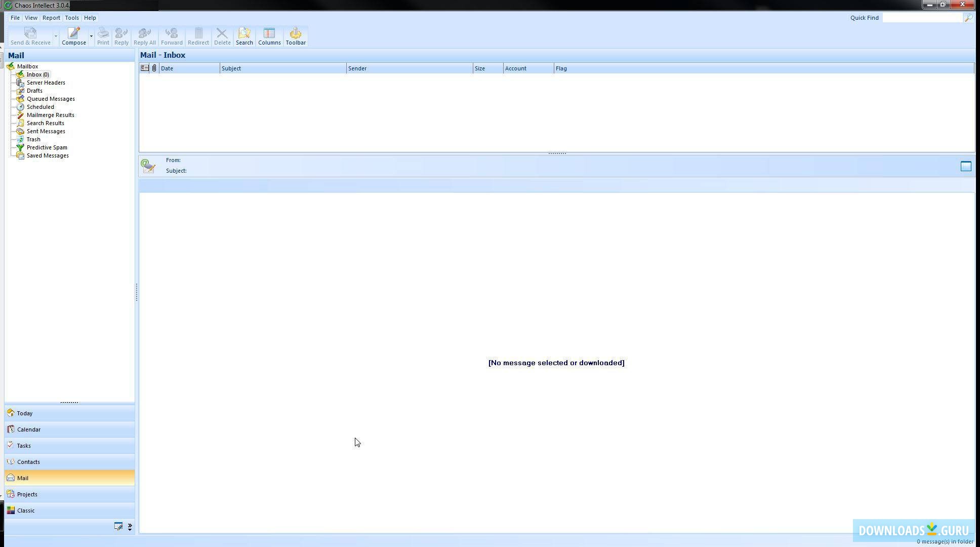Image resolution: width=980 pixels, height=547 pixels.
Task: Open the Compose dropdown arrow
Action: (91, 36)
